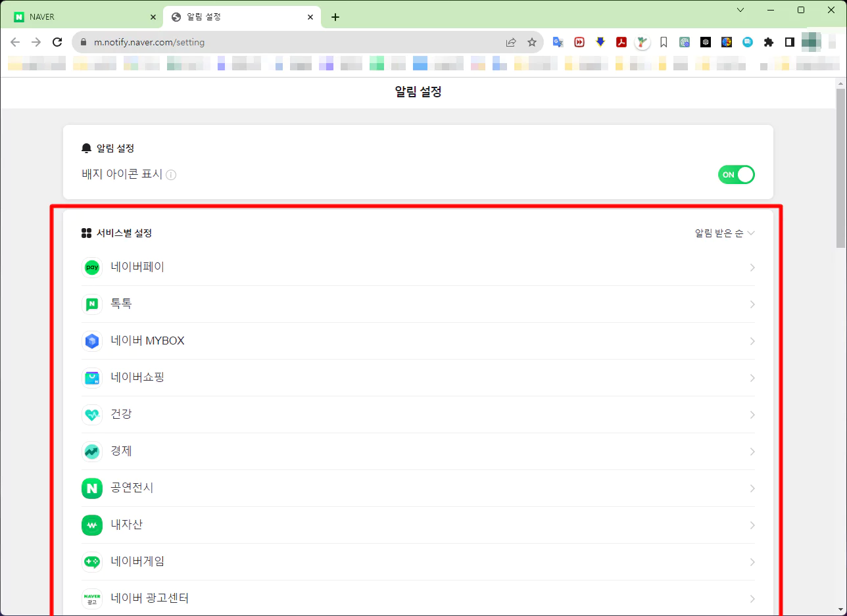Click the 건강 heartbeat icon
The width and height of the screenshot is (847, 616).
92,415
